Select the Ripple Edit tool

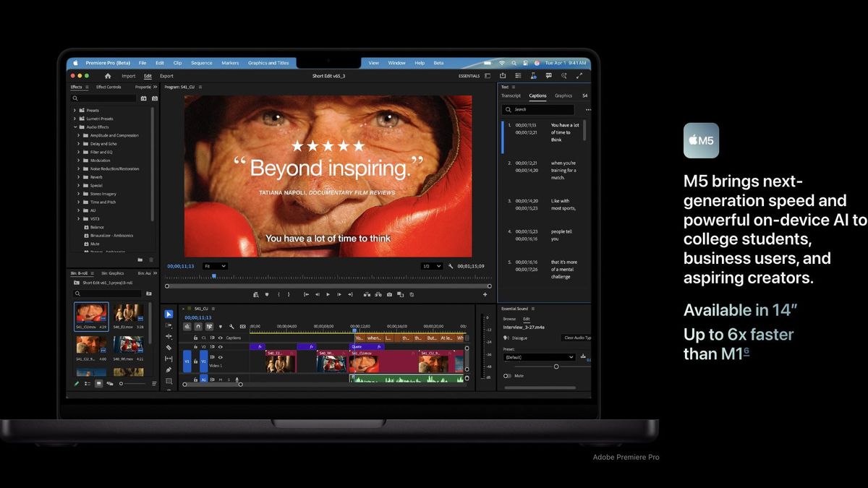(x=169, y=337)
